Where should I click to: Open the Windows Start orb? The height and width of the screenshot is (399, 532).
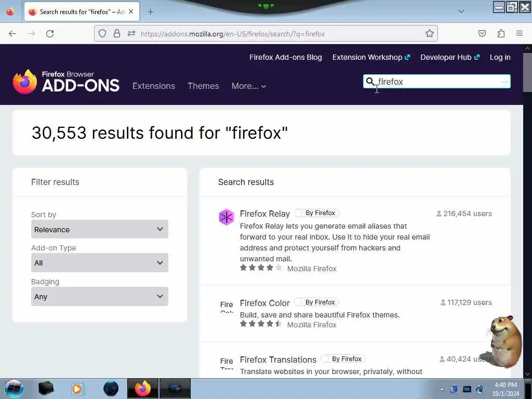click(x=14, y=389)
